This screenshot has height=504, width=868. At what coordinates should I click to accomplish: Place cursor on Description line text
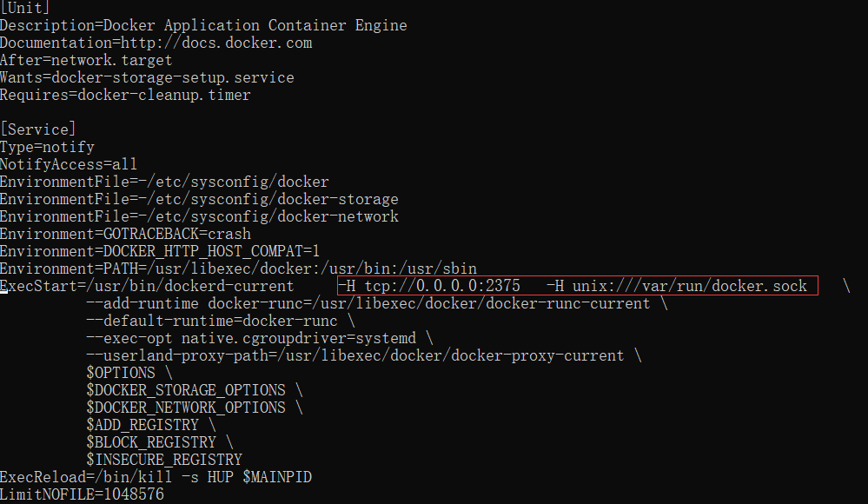(203, 25)
